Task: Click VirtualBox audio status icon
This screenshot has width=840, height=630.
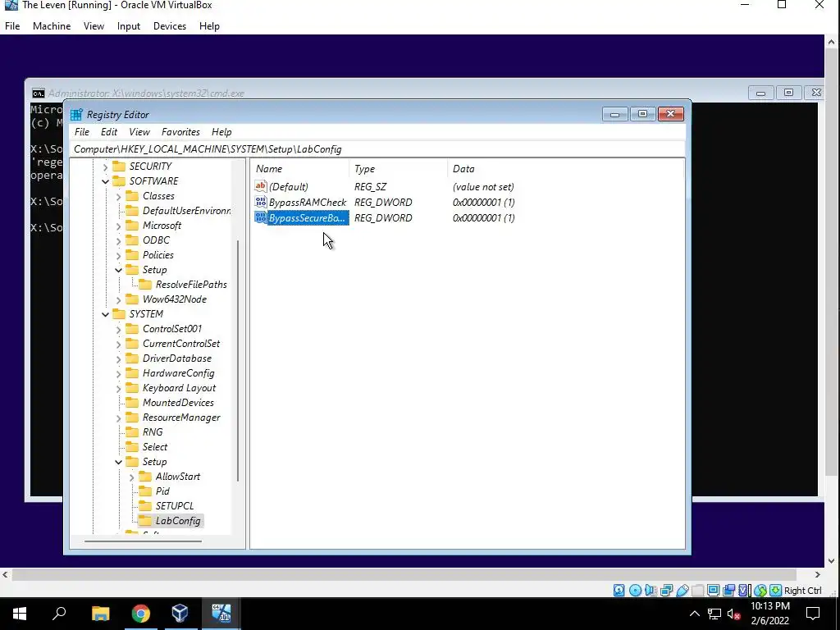Action: 651,591
